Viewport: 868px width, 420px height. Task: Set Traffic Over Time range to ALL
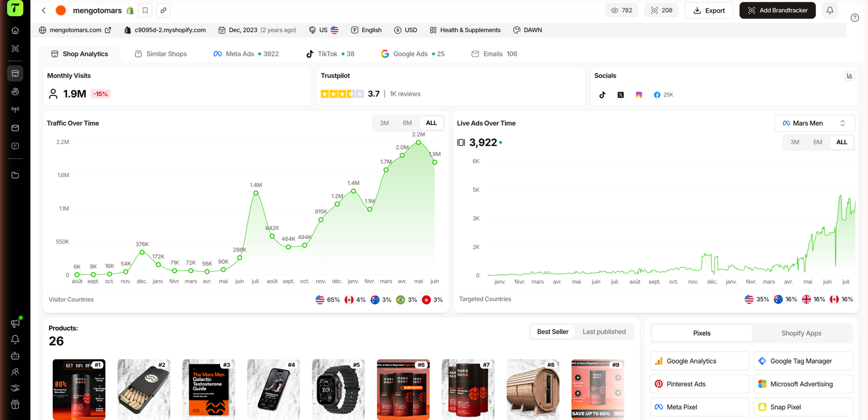tap(431, 123)
